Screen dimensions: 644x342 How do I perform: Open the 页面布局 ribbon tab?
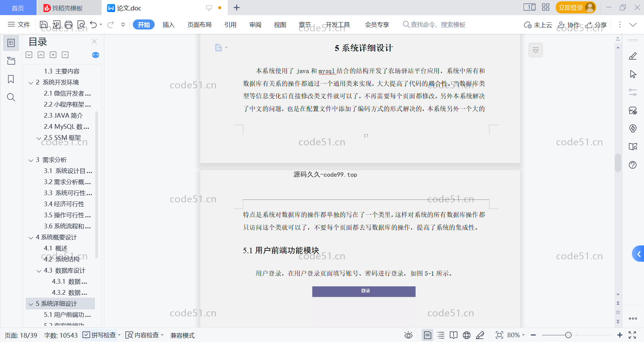pos(199,24)
